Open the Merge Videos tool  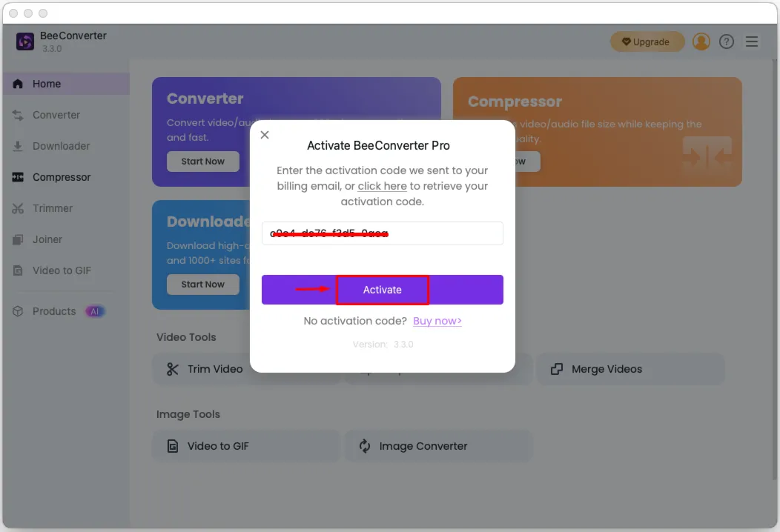(629, 369)
